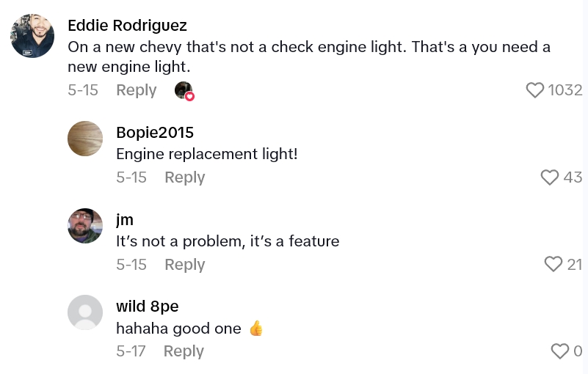Click the jm username
Screen dimensions: 588x374
pos(125,219)
